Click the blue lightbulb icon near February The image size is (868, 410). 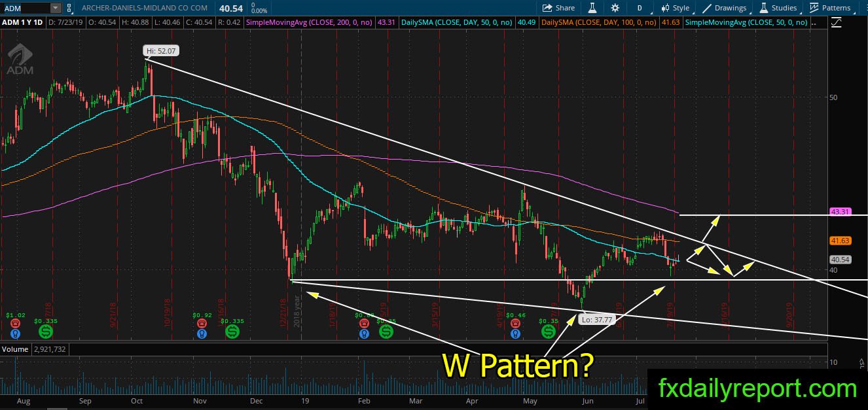coord(364,333)
